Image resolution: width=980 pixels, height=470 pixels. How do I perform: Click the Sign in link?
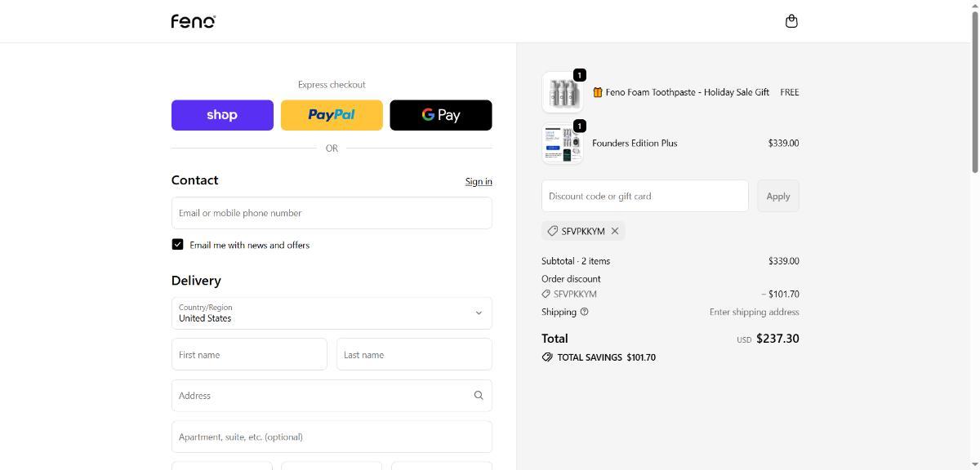(x=479, y=181)
